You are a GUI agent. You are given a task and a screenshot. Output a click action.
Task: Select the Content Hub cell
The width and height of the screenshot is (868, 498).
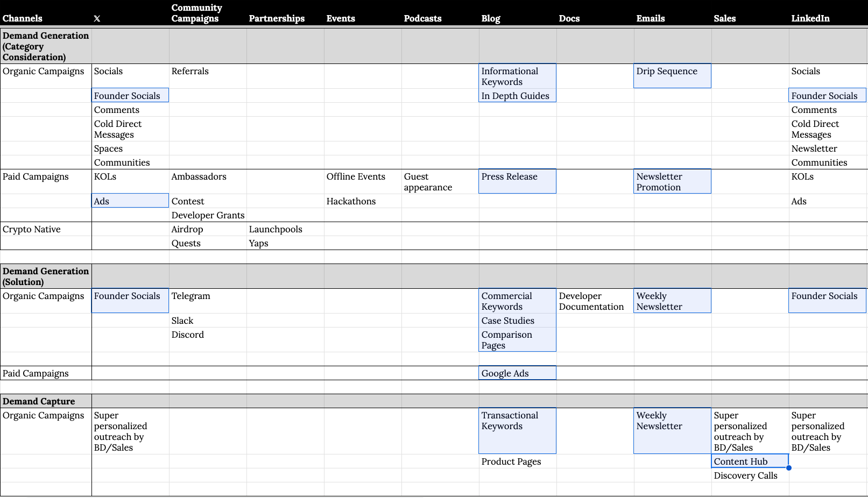[750, 461]
